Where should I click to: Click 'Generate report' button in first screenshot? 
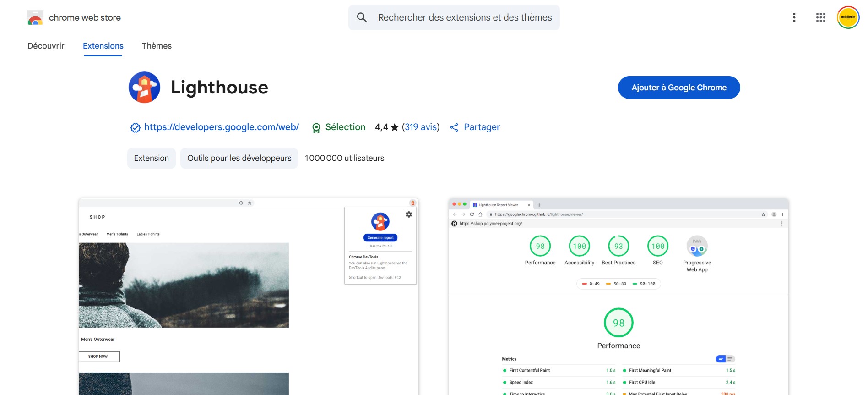point(380,238)
